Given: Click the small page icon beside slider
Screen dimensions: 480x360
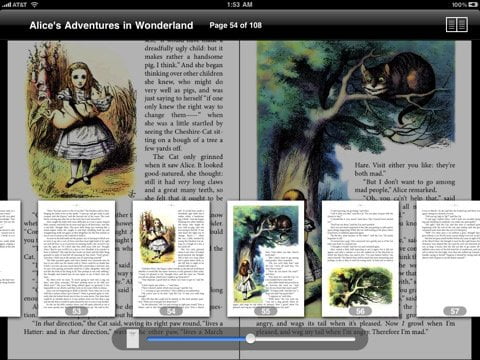Looking at the screenshot, I should [x=133, y=338].
